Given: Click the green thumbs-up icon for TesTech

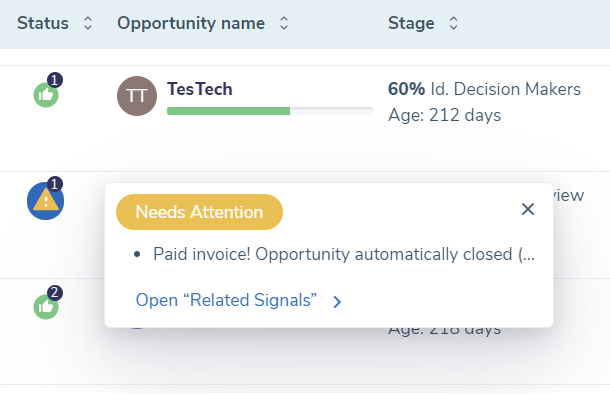Looking at the screenshot, I should pyautogui.click(x=46, y=95).
